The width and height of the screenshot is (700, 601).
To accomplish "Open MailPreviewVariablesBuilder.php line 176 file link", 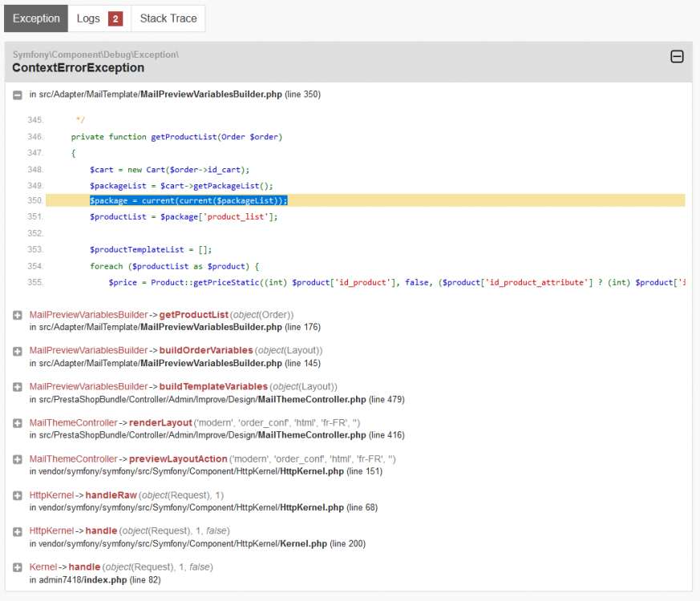I will [211, 327].
